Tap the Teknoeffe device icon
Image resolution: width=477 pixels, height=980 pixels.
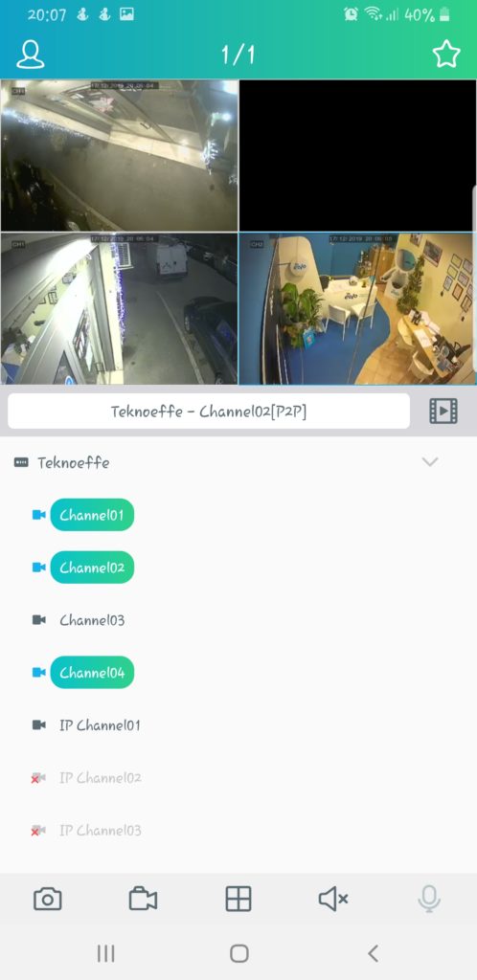click(x=21, y=462)
